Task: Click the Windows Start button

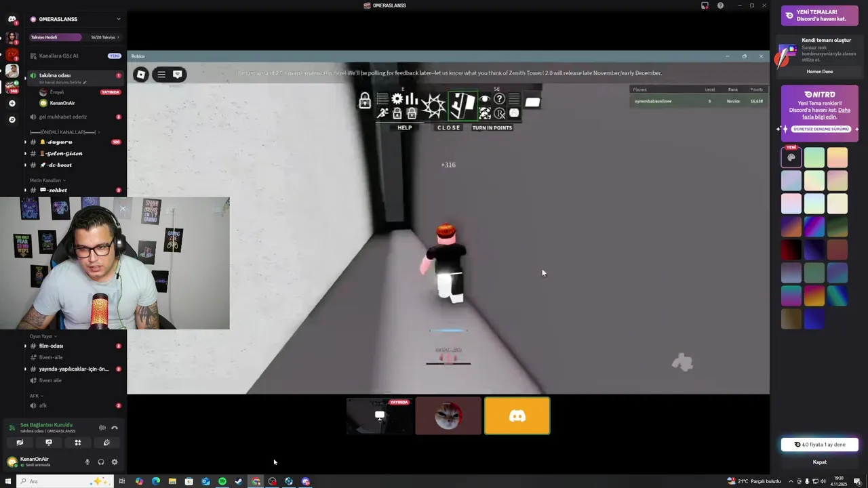Action: 8,481
